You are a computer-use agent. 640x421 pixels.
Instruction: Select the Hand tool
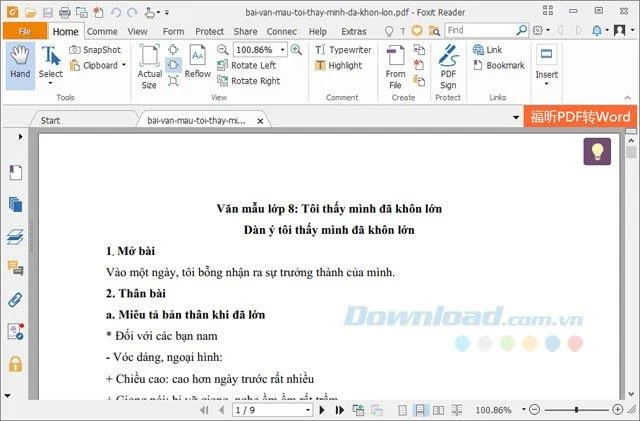pyautogui.click(x=20, y=65)
